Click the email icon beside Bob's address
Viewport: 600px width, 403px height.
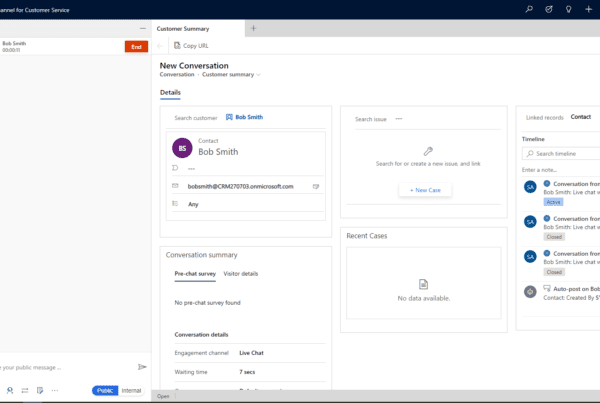pyautogui.click(x=316, y=186)
